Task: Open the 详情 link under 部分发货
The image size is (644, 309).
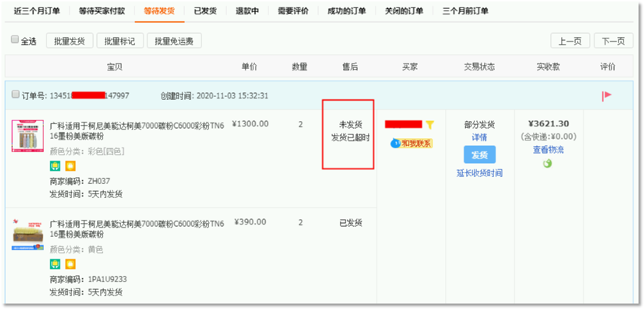Action: [x=480, y=138]
